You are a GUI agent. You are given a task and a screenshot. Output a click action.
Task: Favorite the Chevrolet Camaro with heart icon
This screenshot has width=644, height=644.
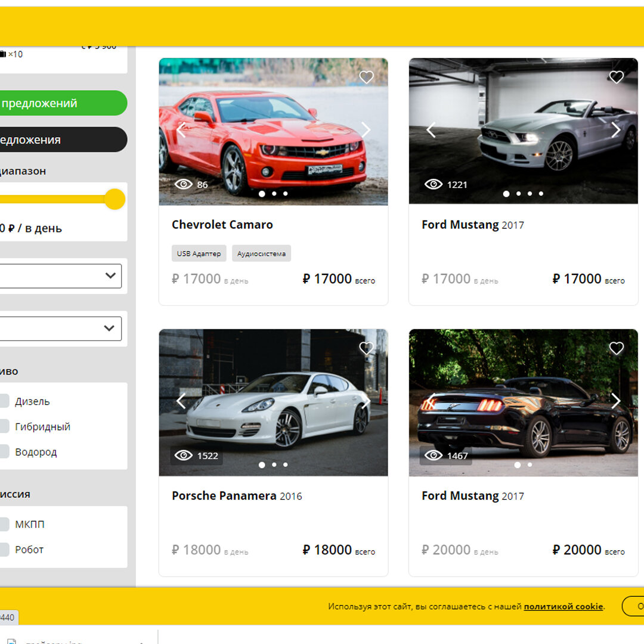[366, 77]
